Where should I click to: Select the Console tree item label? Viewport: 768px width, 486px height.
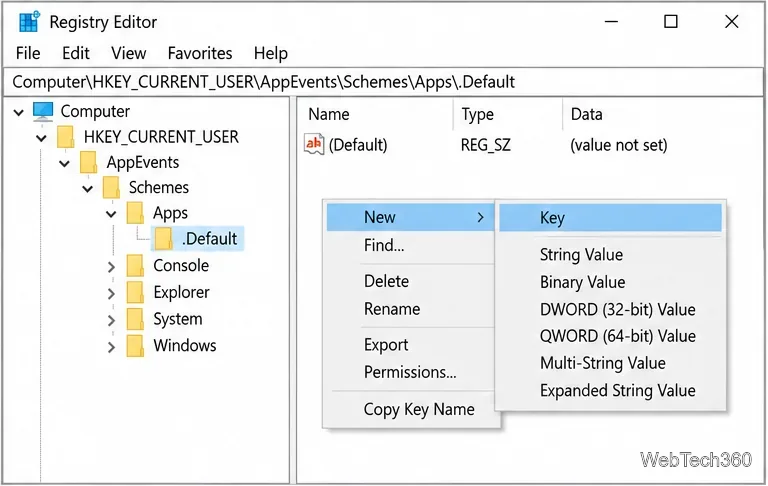click(181, 266)
